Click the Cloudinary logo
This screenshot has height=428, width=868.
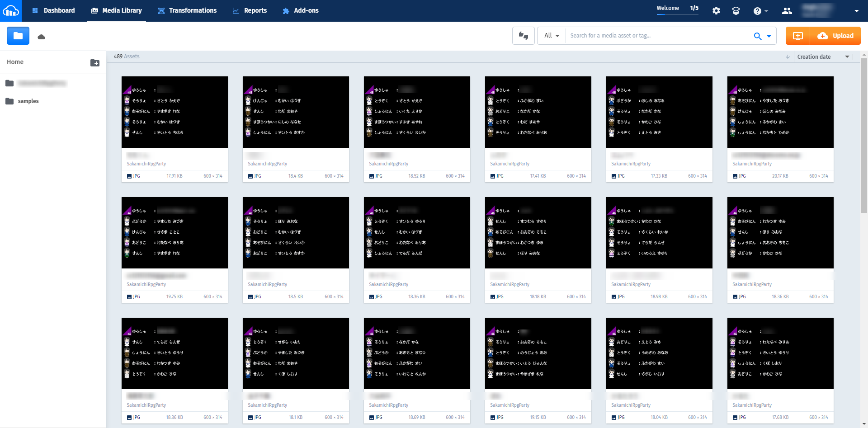click(x=10, y=10)
